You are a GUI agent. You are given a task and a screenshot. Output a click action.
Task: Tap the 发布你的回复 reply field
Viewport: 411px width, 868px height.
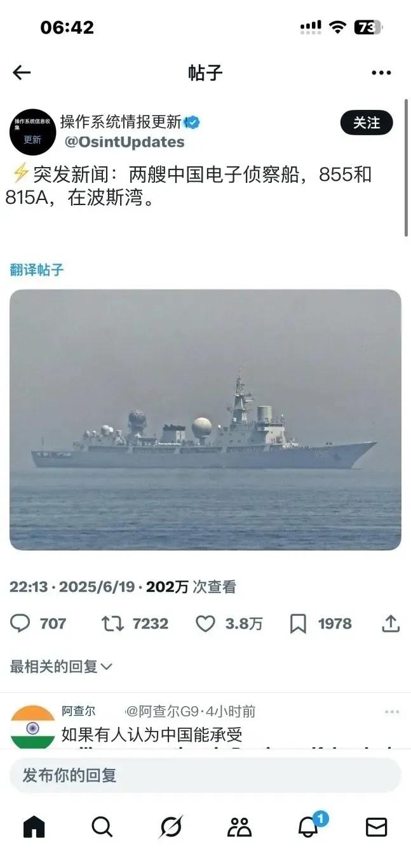pyautogui.click(x=205, y=775)
